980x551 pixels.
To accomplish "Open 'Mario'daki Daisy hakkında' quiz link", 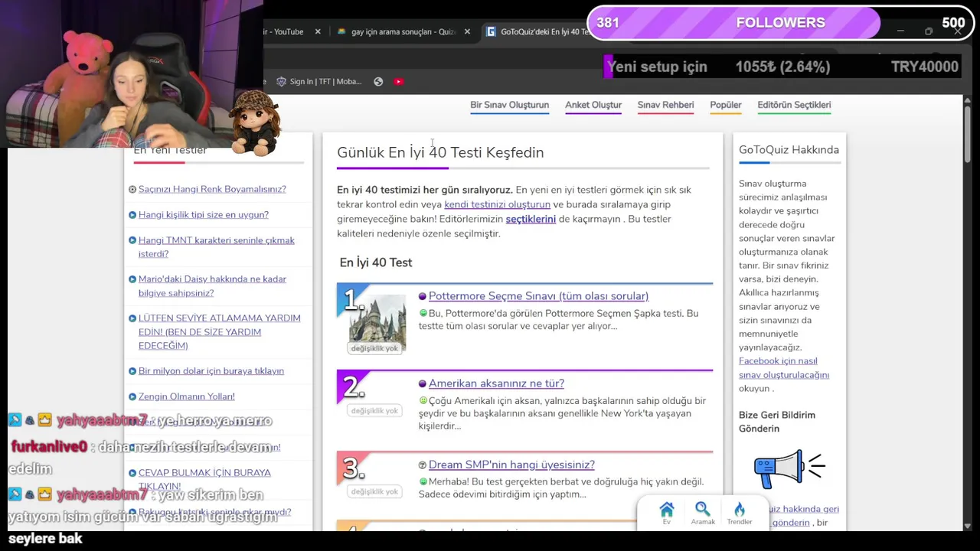I will point(212,285).
